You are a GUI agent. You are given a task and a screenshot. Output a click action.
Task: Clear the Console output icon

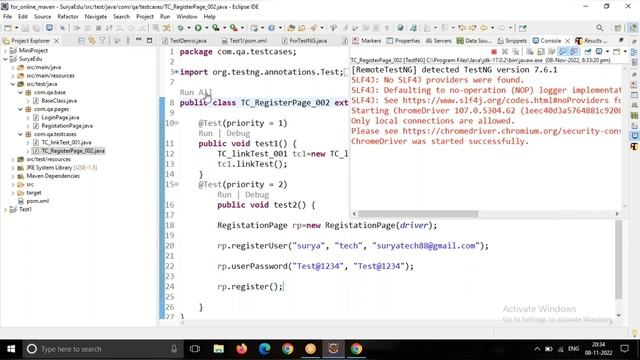point(530,52)
